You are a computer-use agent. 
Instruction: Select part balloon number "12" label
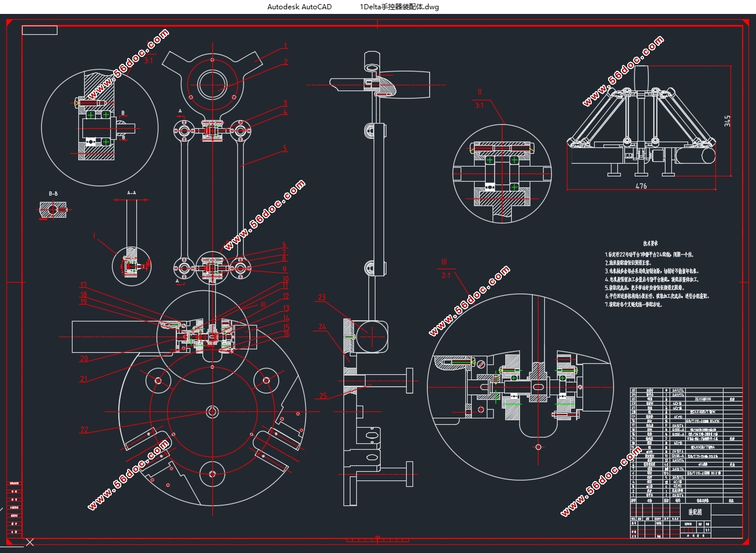pyautogui.click(x=286, y=296)
